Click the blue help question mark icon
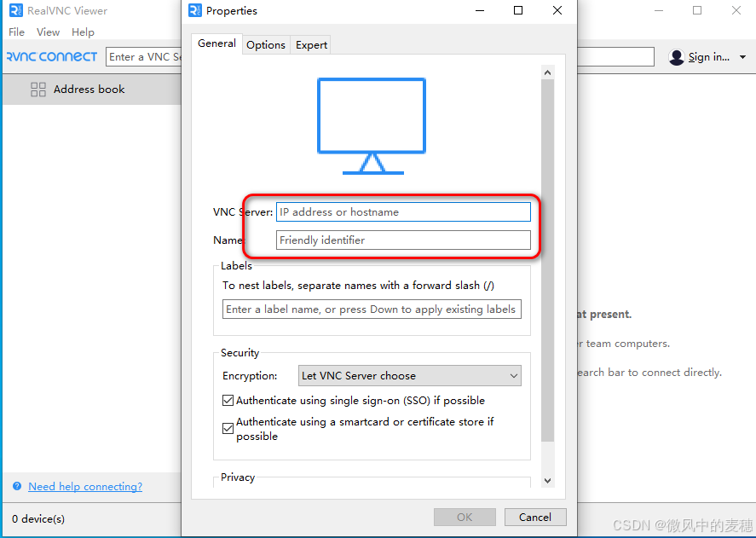Viewport: 756px width, 538px height. (x=17, y=486)
